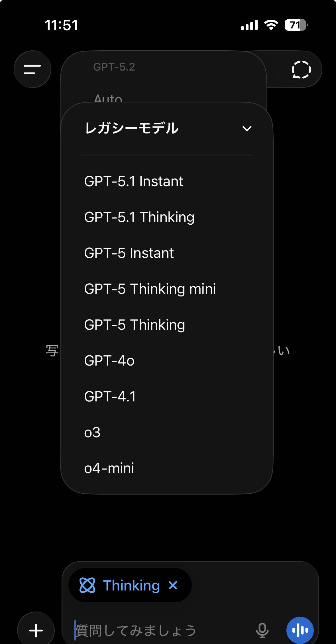Start voice mode with waveform button
Screen dimensions: 336x644
(x=300, y=630)
